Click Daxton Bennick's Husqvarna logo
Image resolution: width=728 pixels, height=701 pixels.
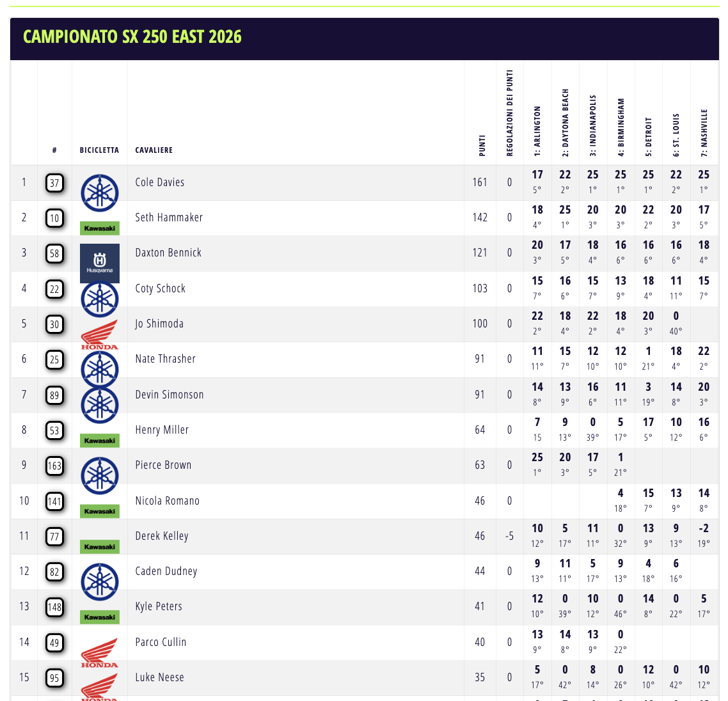tap(100, 263)
